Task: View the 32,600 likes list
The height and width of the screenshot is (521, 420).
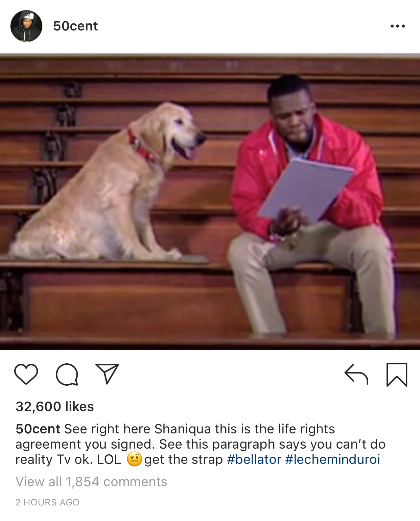Action: tap(55, 406)
